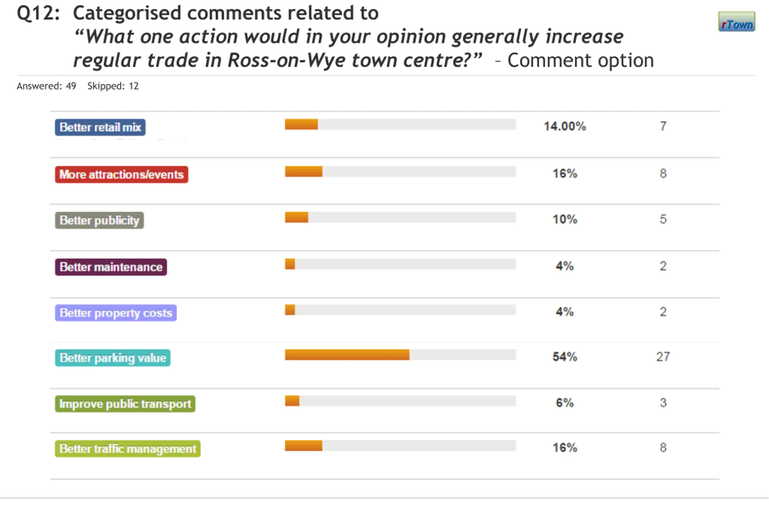Select the Improve public transport label
Screen dimensions: 769x532
[125, 404]
